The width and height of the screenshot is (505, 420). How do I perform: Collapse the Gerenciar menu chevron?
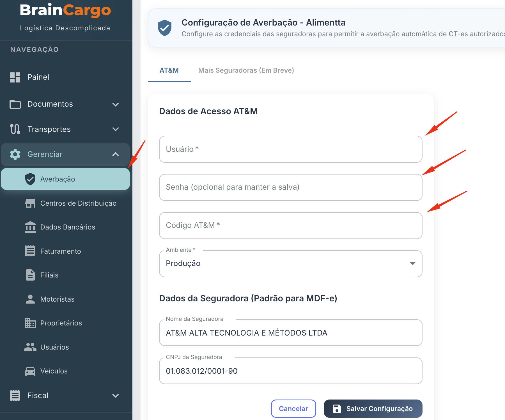point(116,154)
